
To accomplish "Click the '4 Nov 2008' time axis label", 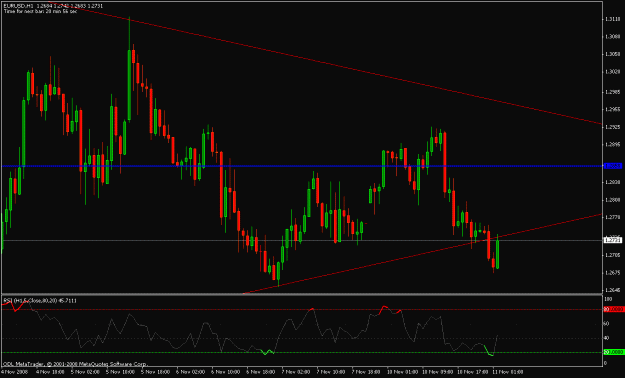I will (15, 372).
